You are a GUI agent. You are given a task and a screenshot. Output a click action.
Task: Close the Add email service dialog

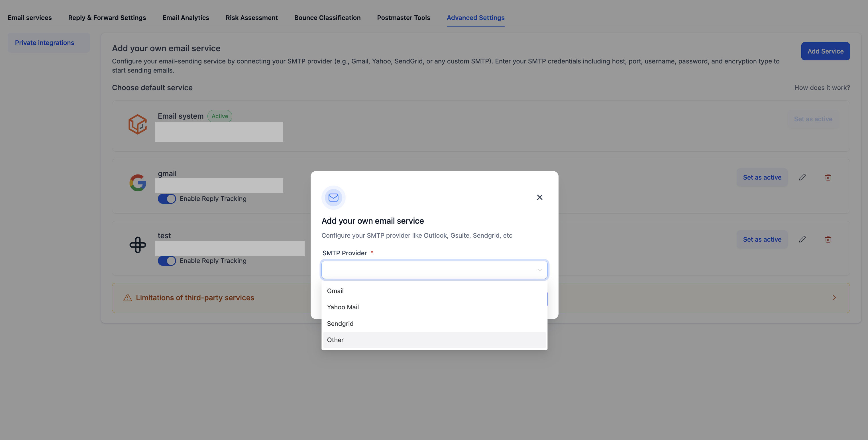click(x=539, y=197)
